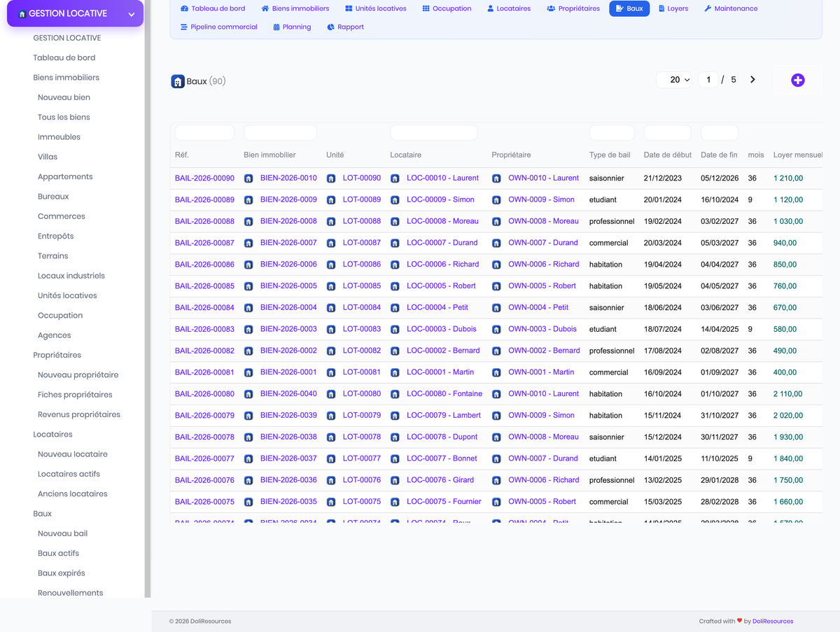Screen dimensions: 840x632
Task: Click the property icon beside BIEN-2026-0002
Action: coord(248,351)
